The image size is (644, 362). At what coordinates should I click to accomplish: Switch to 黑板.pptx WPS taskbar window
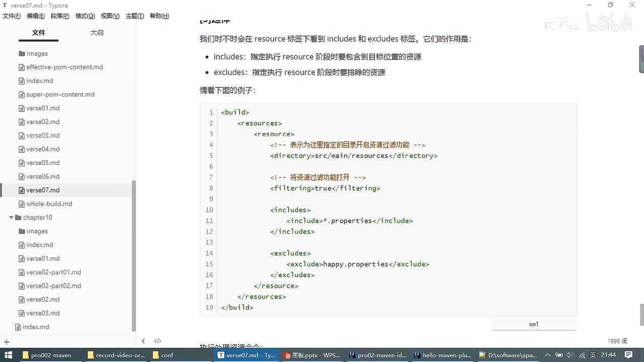pyautogui.click(x=311, y=355)
